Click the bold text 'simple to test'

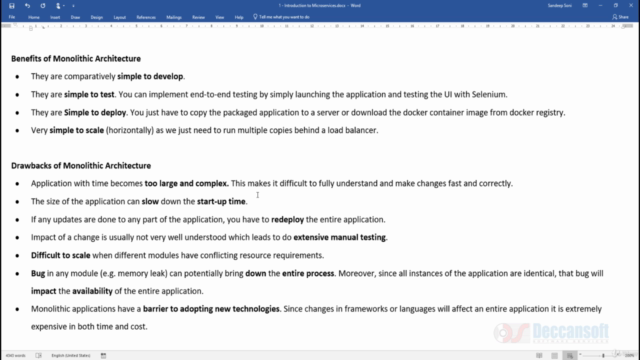tap(89, 94)
